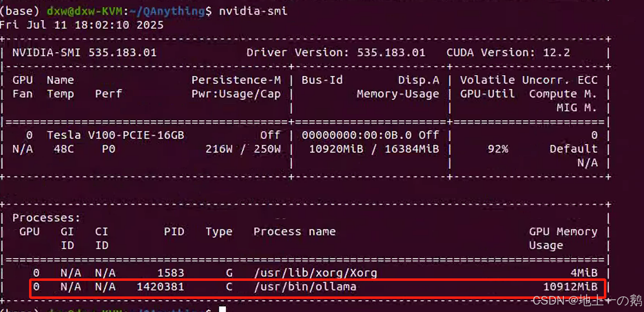
Task: Click NVIDIA-SMI 535.183.01 header text
Action: [84, 52]
